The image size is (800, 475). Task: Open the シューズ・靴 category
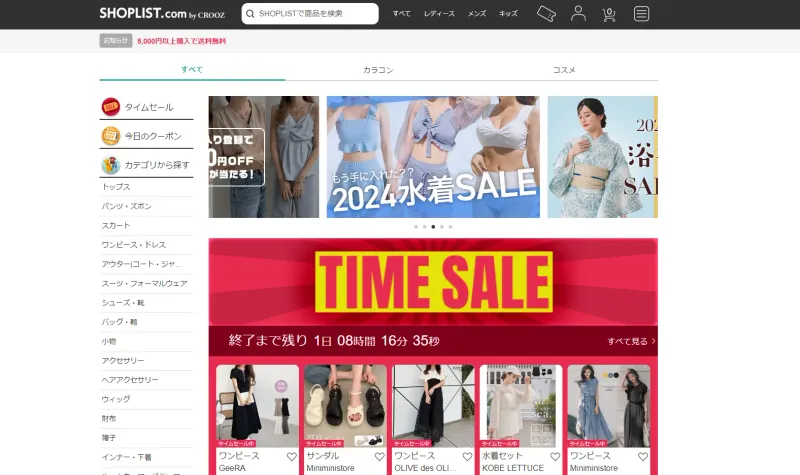tap(146, 303)
